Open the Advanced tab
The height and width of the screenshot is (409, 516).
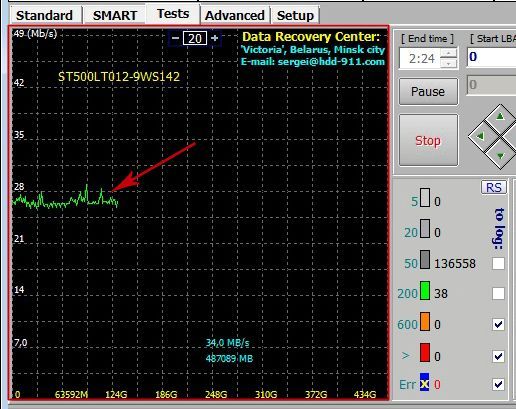(x=235, y=15)
